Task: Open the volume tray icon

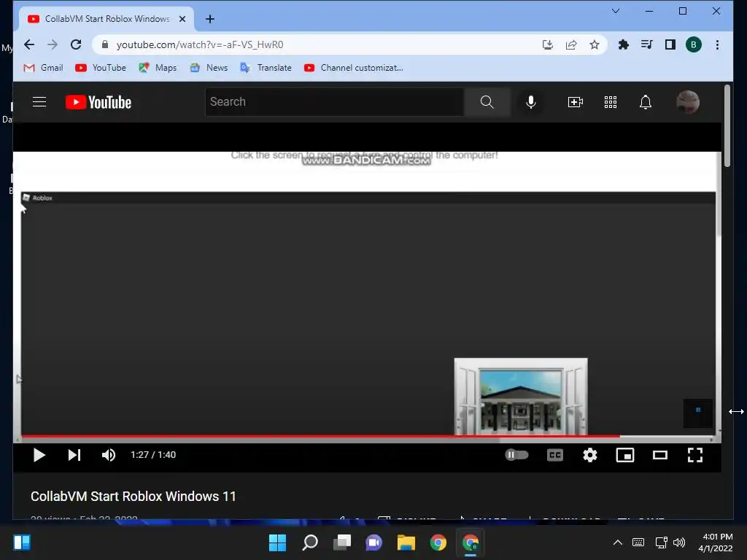Action: tap(679, 542)
